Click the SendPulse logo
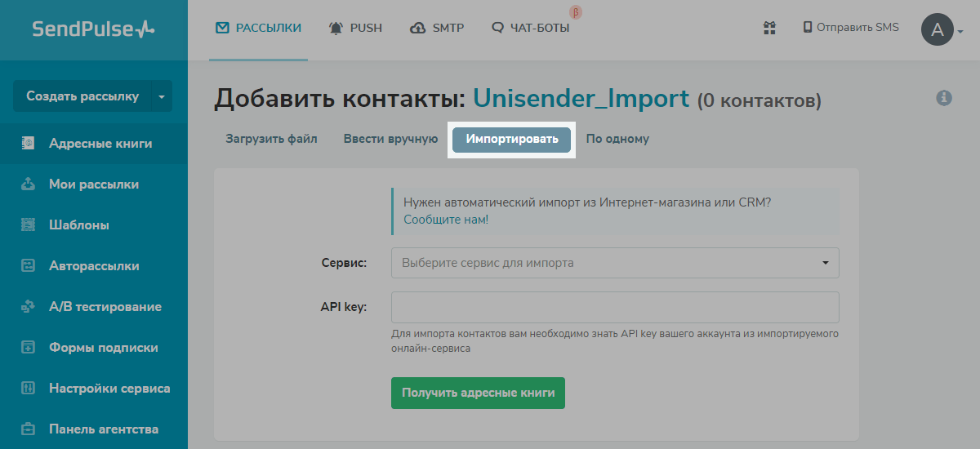The image size is (980, 449). coord(93,29)
